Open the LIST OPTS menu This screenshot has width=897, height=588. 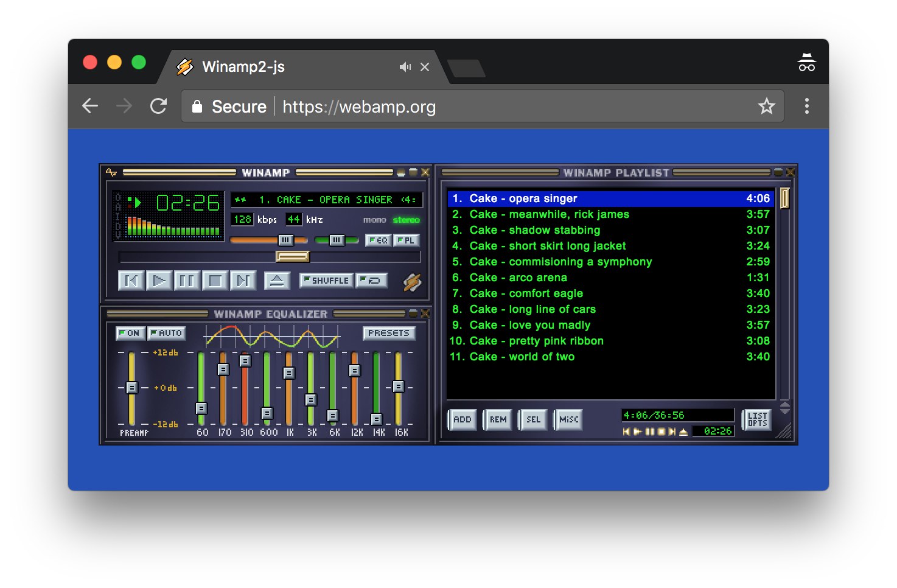click(758, 419)
